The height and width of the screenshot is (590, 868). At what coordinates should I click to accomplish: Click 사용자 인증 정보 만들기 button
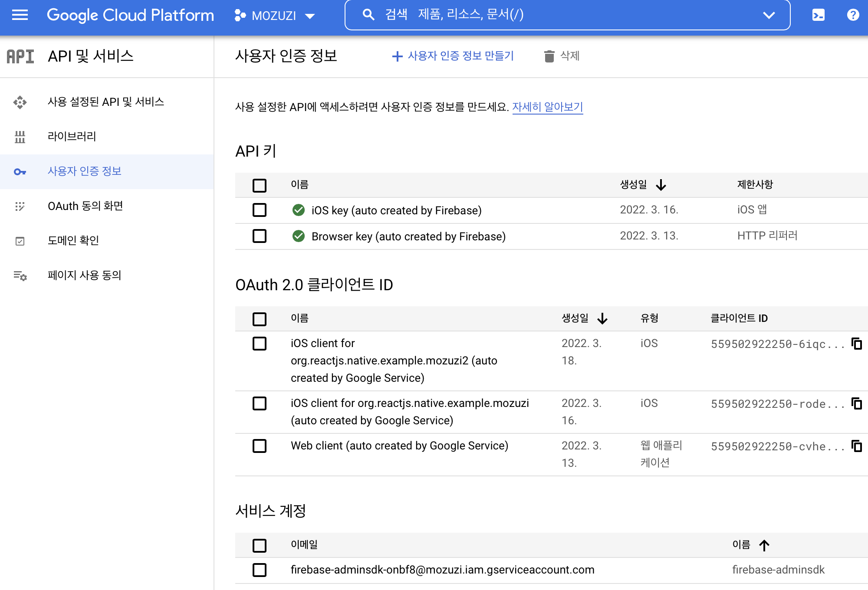tap(453, 56)
